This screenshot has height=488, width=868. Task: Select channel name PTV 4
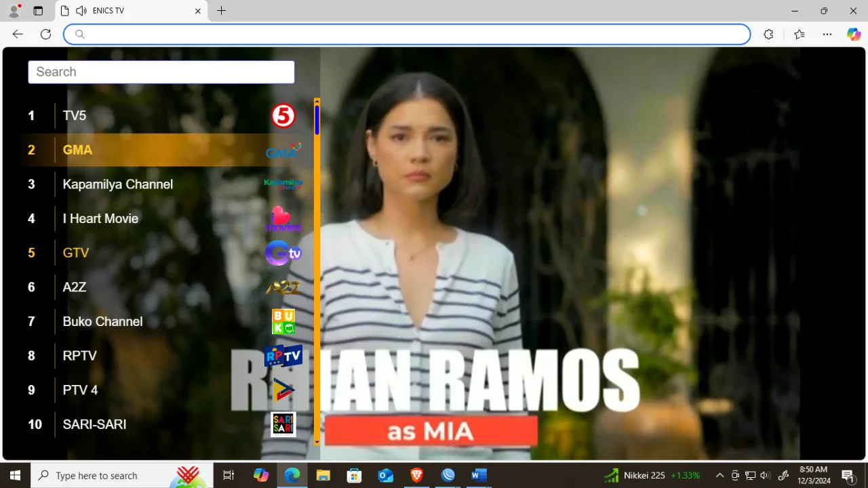pos(80,390)
